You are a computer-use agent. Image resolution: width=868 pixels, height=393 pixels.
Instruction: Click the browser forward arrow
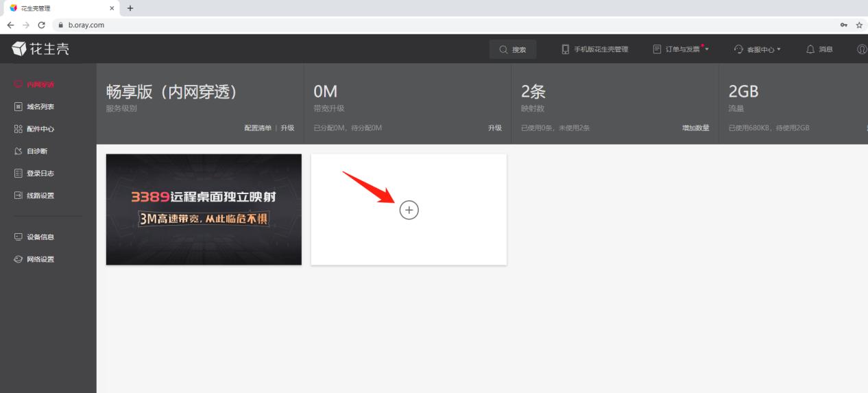pos(25,25)
